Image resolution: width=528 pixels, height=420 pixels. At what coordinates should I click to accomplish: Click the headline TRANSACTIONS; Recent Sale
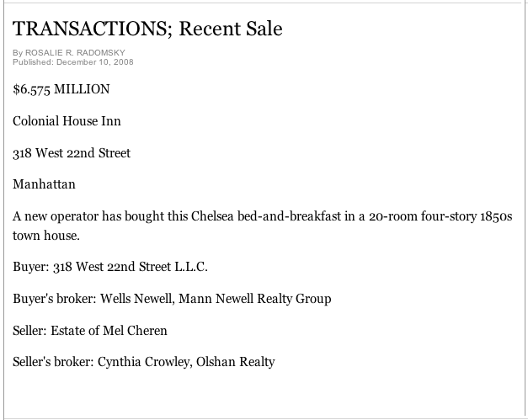[147, 29]
